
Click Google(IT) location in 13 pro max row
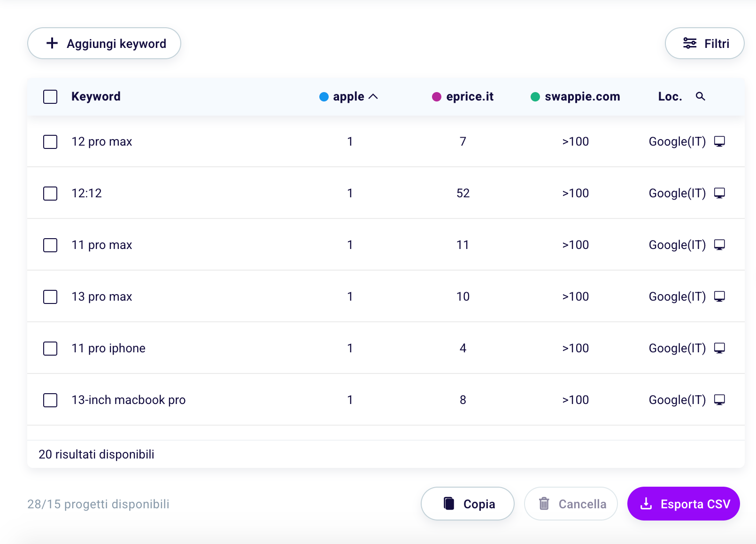(x=677, y=297)
